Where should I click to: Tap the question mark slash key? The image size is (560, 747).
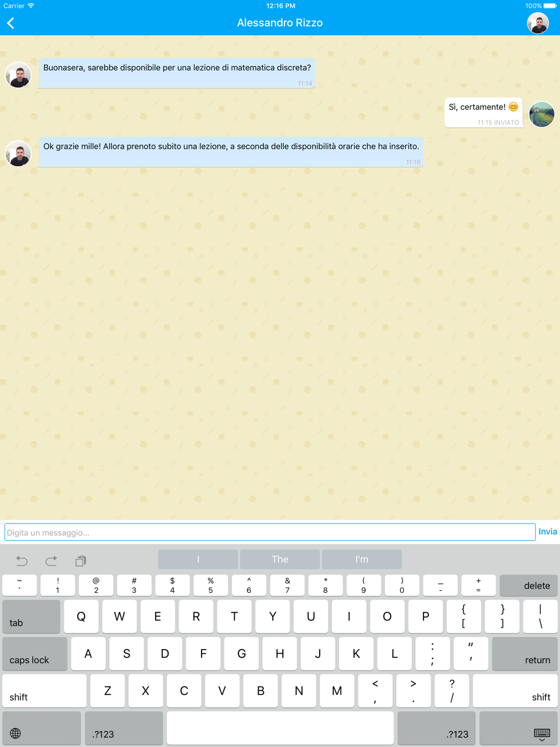pyautogui.click(x=452, y=690)
